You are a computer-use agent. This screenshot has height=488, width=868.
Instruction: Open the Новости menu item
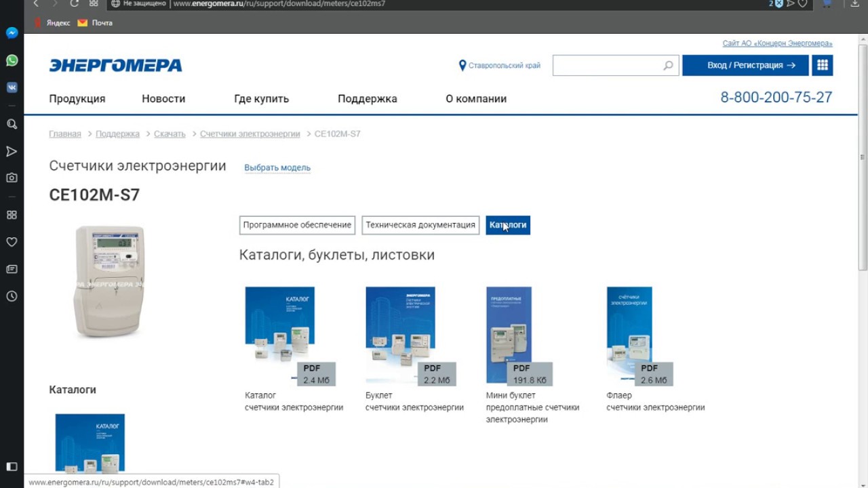(x=163, y=99)
